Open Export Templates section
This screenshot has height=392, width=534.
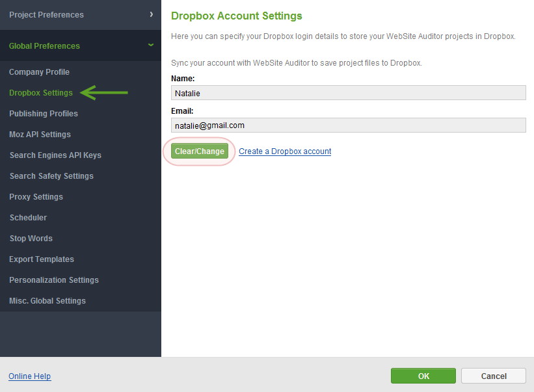coord(42,259)
